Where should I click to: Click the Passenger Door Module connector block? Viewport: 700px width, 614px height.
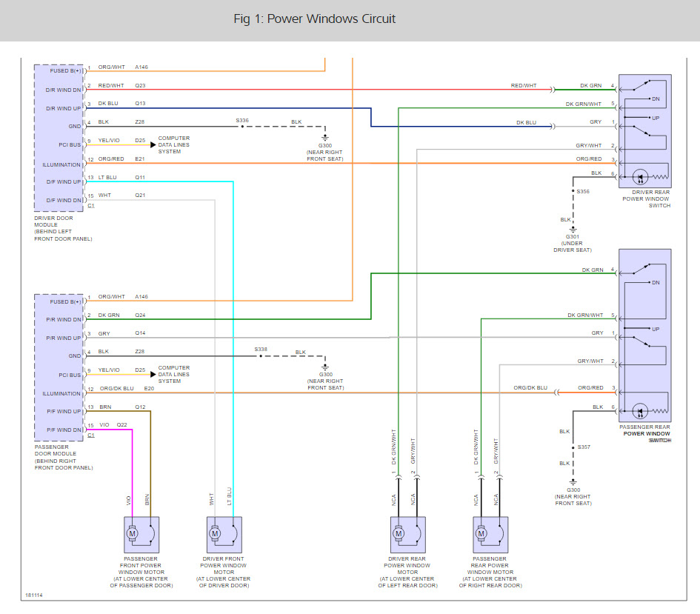pos(59,367)
